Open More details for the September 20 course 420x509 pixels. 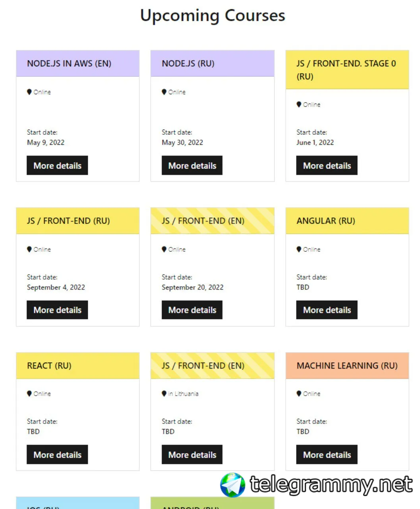[x=192, y=310]
